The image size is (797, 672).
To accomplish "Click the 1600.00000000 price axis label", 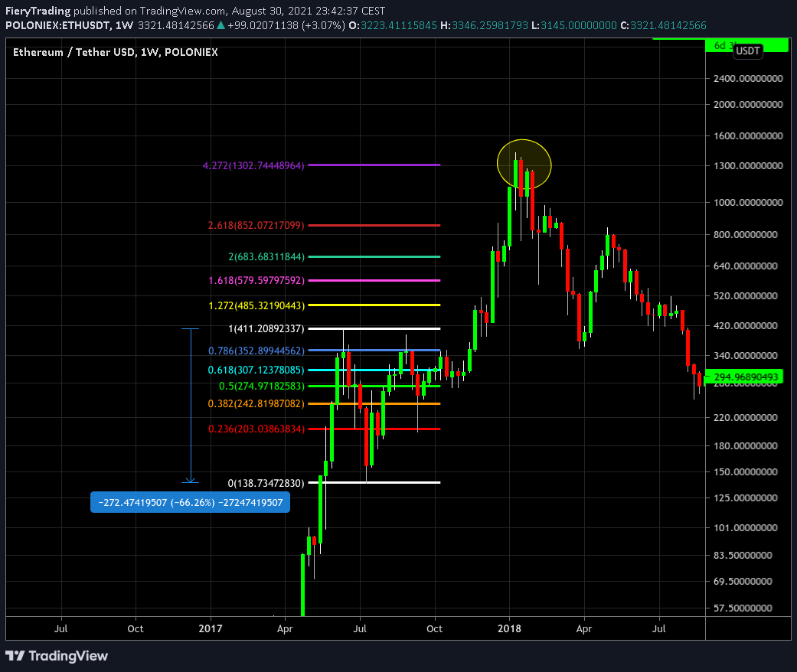I will click(748, 136).
